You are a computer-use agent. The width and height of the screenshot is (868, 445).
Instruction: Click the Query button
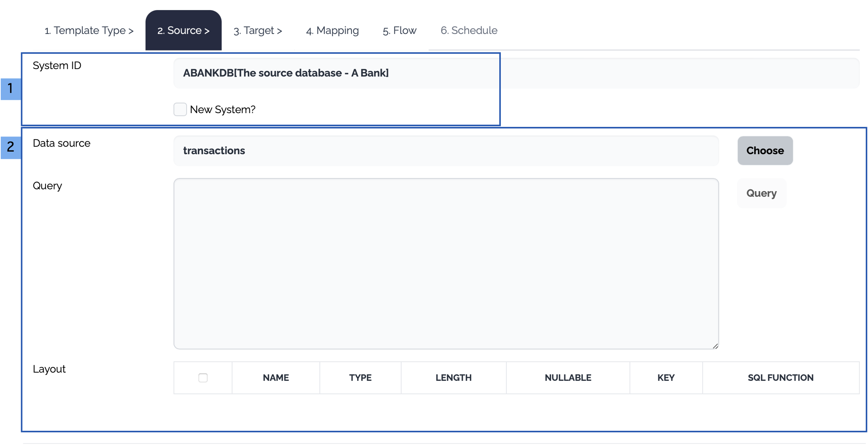(761, 193)
